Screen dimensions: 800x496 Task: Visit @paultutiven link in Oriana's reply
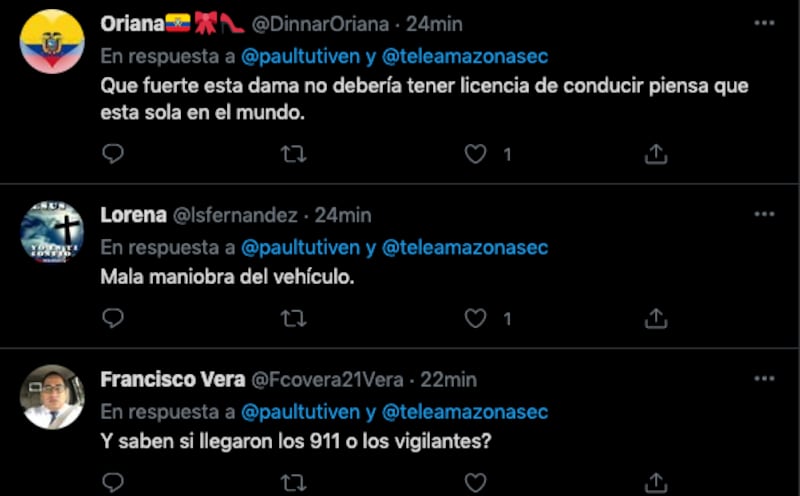301,56
